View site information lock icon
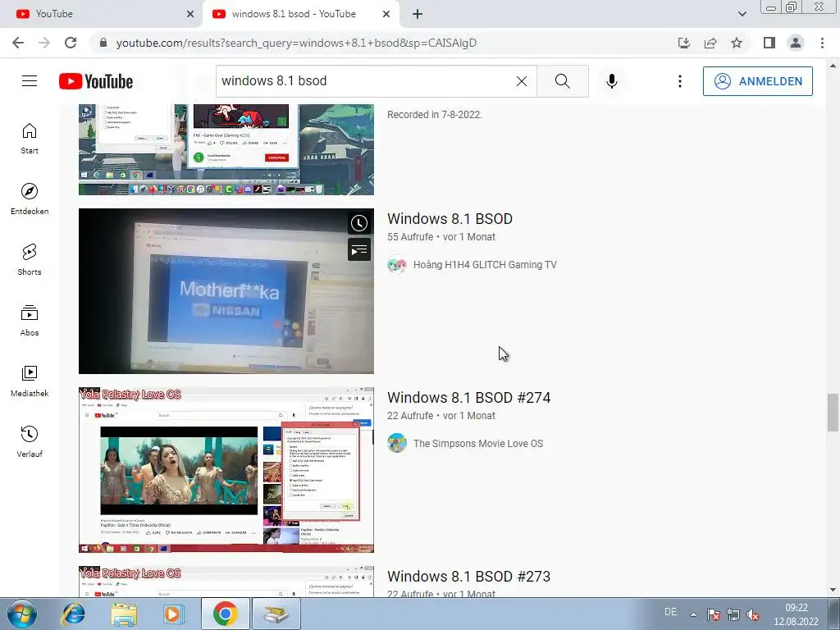 (x=103, y=43)
